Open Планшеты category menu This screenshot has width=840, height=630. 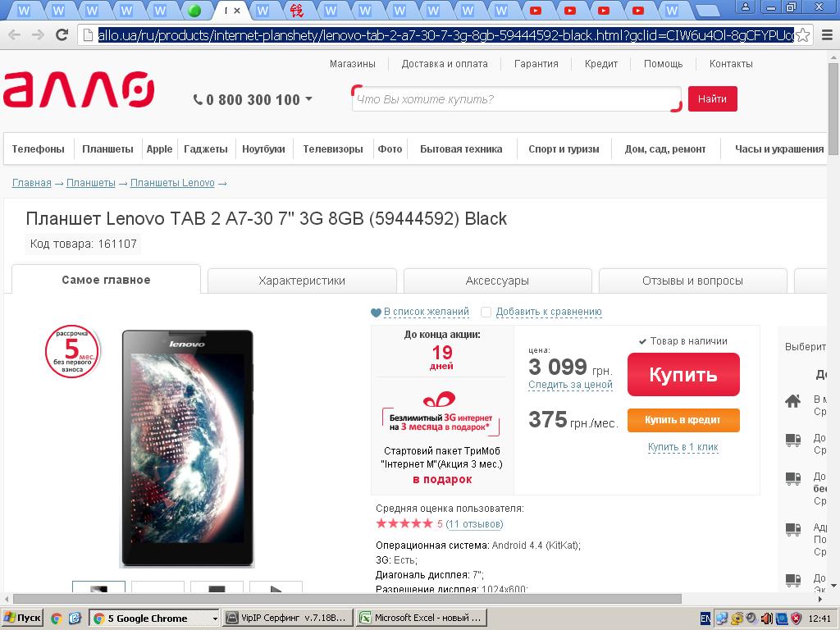[x=107, y=149]
